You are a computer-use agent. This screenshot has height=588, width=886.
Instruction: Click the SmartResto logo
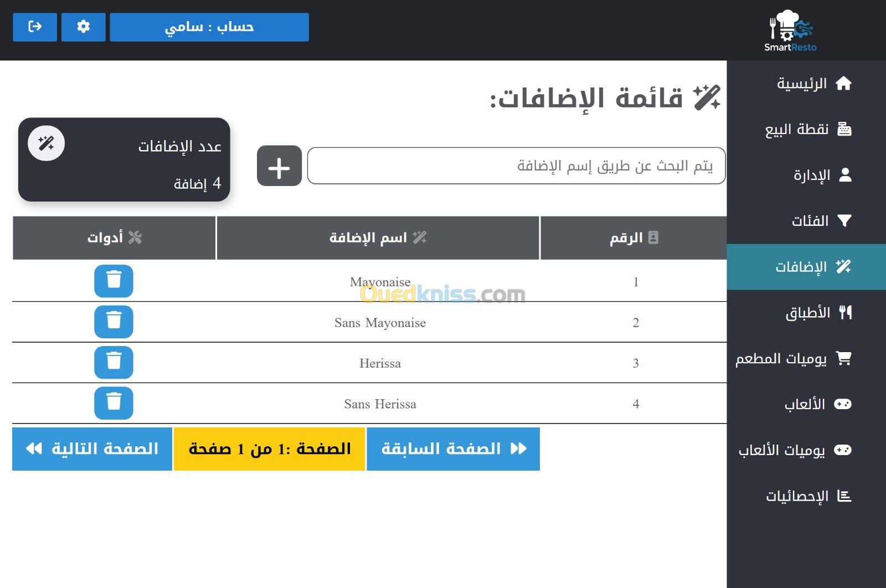tap(790, 31)
